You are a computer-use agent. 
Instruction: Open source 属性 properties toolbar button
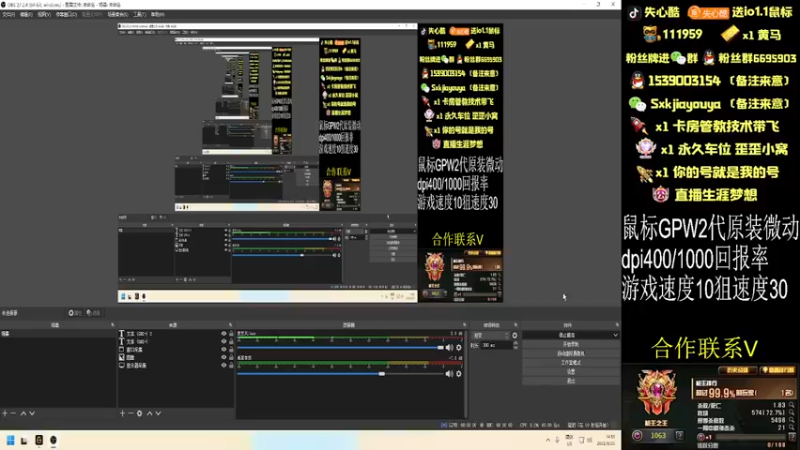point(75,313)
